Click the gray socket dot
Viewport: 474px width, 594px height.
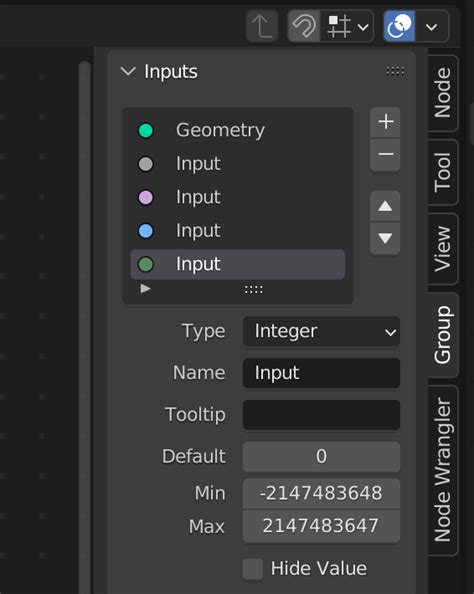click(x=146, y=164)
